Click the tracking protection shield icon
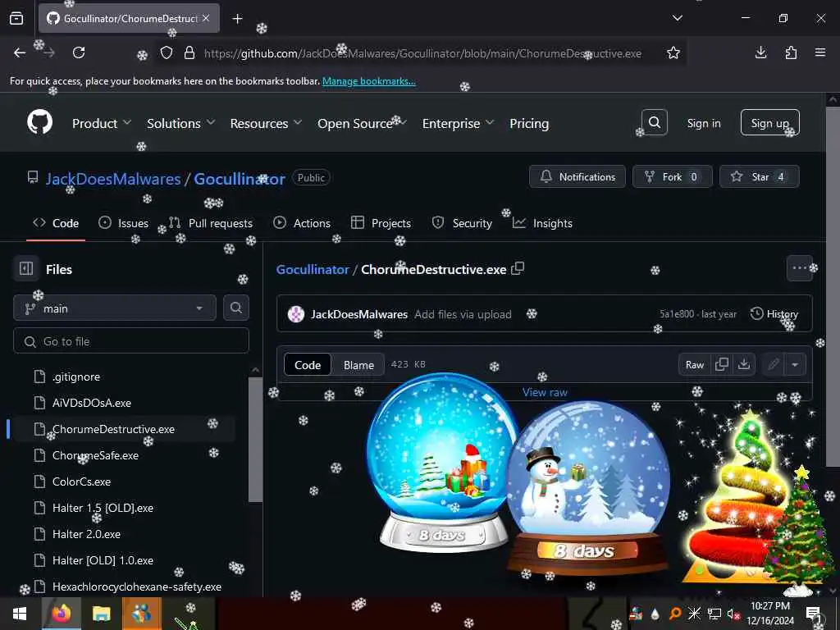The height and width of the screenshot is (630, 840). [167, 52]
